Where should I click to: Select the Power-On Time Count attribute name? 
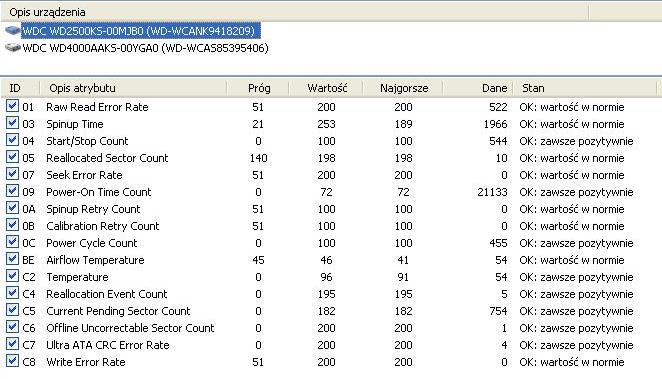[98, 192]
